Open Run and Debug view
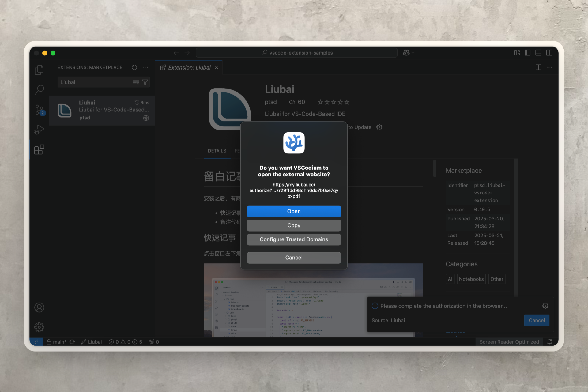This screenshot has height=392, width=588. pos(39,130)
